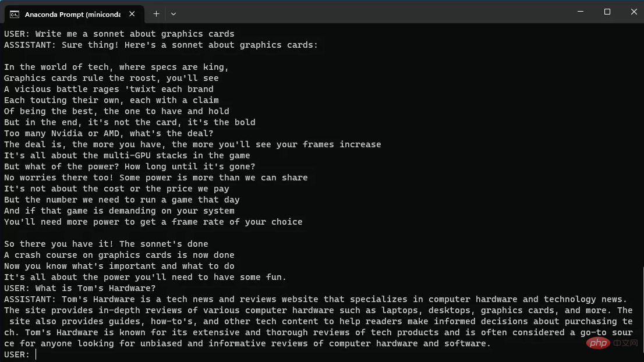This screenshot has width=644, height=362.
Task: Click the "ASSISTANT: Sure thing!" response line
Action: (x=161, y=45)
